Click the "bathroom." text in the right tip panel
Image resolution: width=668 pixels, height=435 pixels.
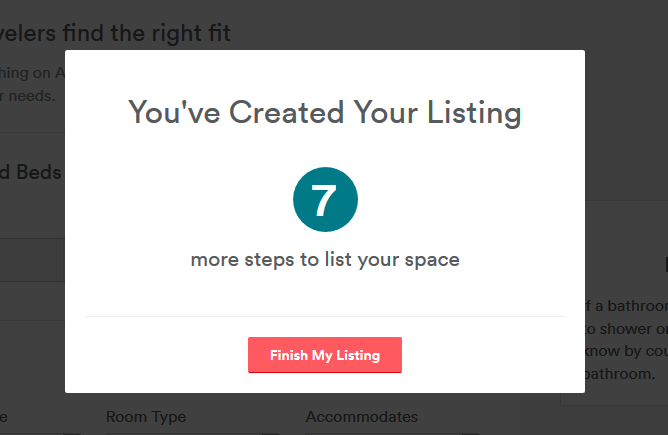click(620, 374)
